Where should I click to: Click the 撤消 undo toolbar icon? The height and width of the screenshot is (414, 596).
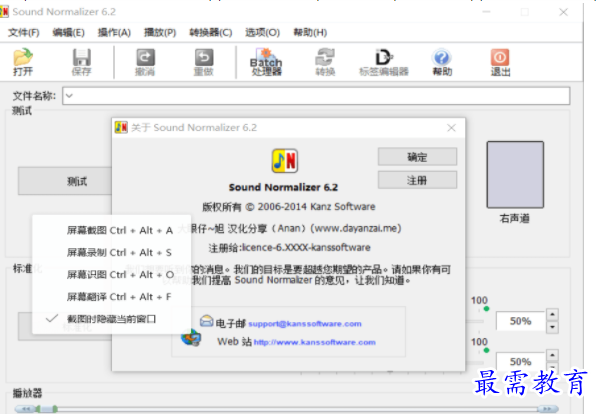coord(145,62)
